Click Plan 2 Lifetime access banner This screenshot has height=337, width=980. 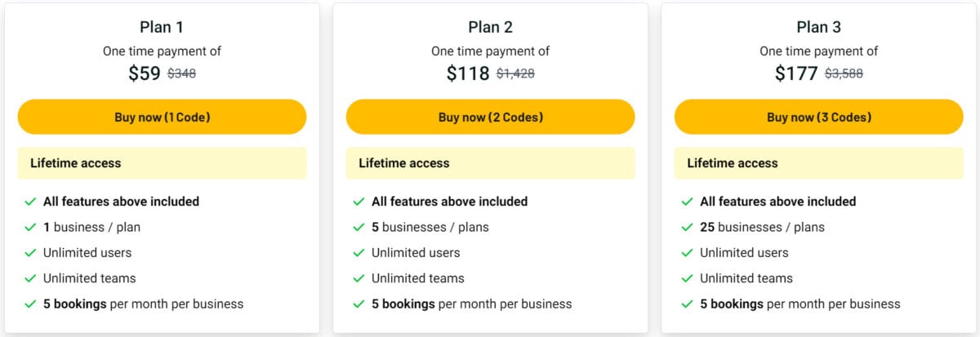490,163
